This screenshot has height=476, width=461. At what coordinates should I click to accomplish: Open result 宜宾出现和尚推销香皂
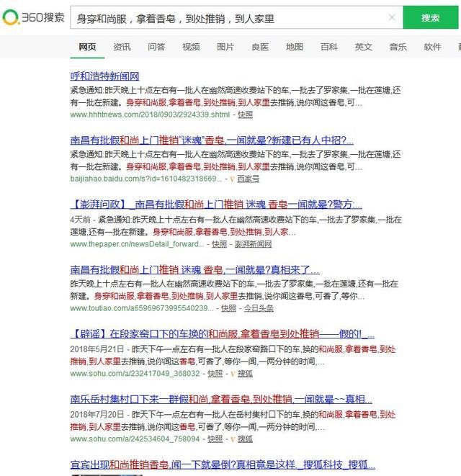tap(223, 464)
